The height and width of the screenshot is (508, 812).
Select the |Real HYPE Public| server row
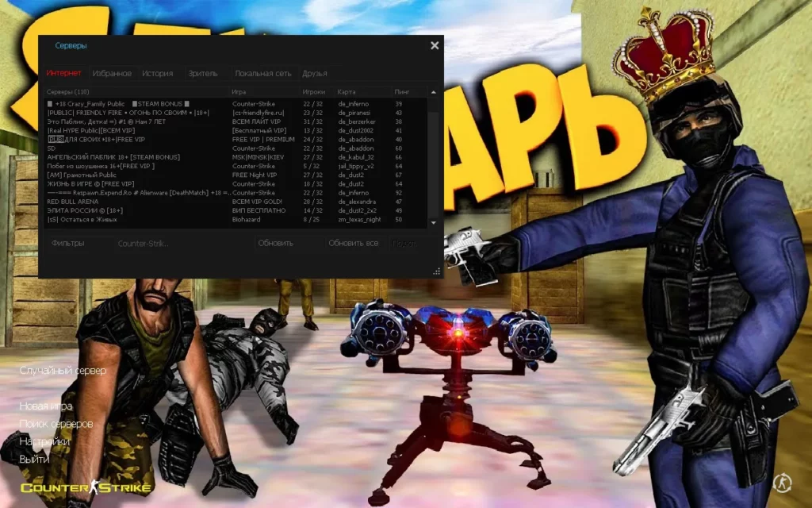click(236, 131)
